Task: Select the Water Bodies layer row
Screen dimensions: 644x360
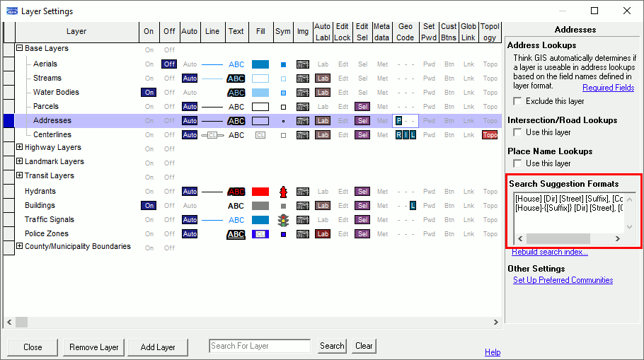Action: [x=56, y=93]
